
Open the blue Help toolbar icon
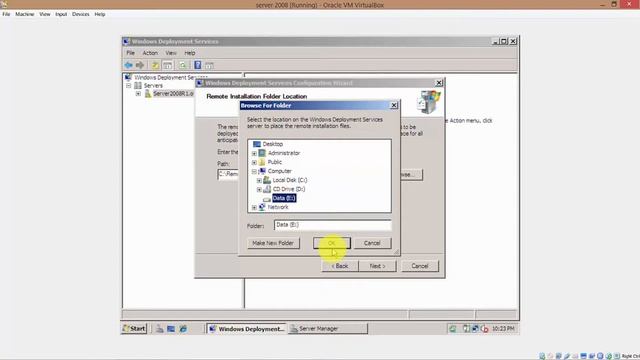[198, 65]
